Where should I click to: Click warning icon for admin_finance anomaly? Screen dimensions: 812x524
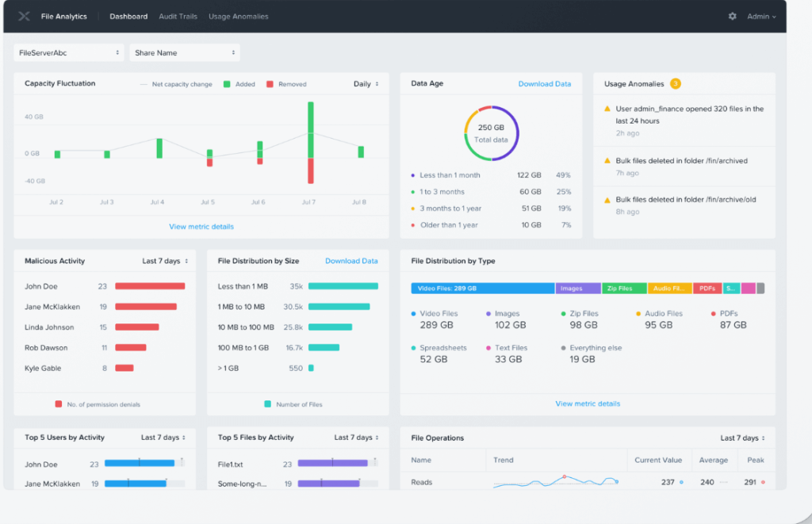pyautogui.click(x=607, y=109)
